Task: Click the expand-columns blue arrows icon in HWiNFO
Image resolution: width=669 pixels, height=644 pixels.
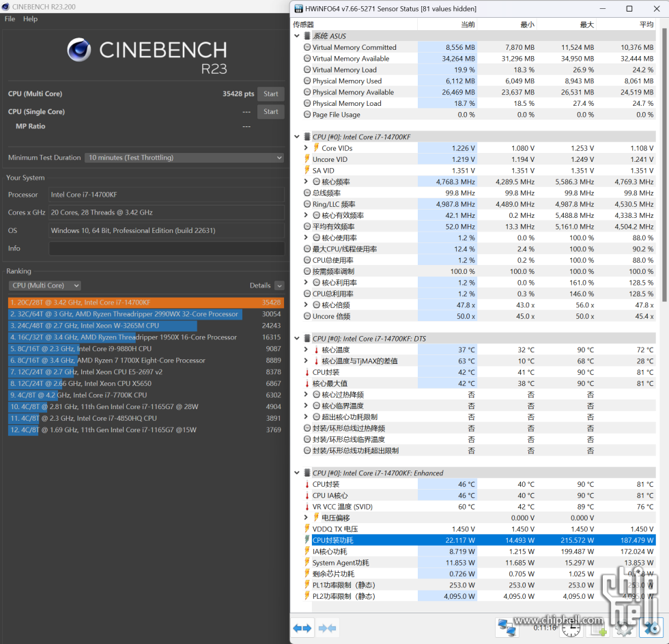Action: pyautogui.click(x=302, y=628)
